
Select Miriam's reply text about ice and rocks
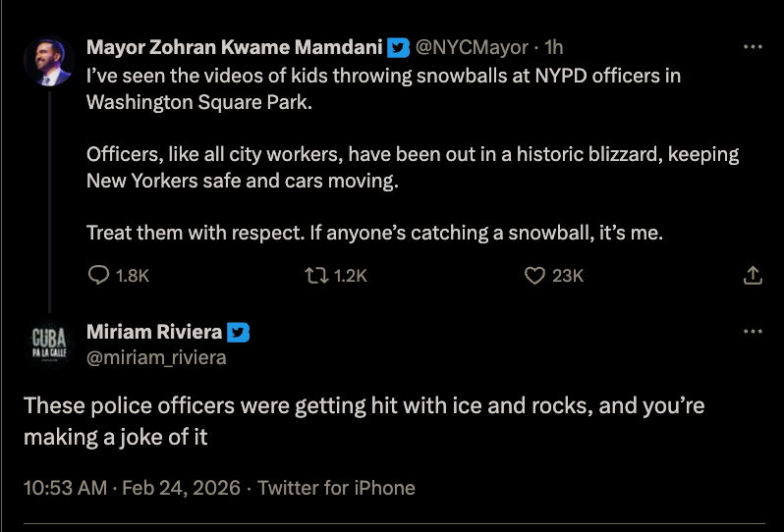tap(364, 420)
